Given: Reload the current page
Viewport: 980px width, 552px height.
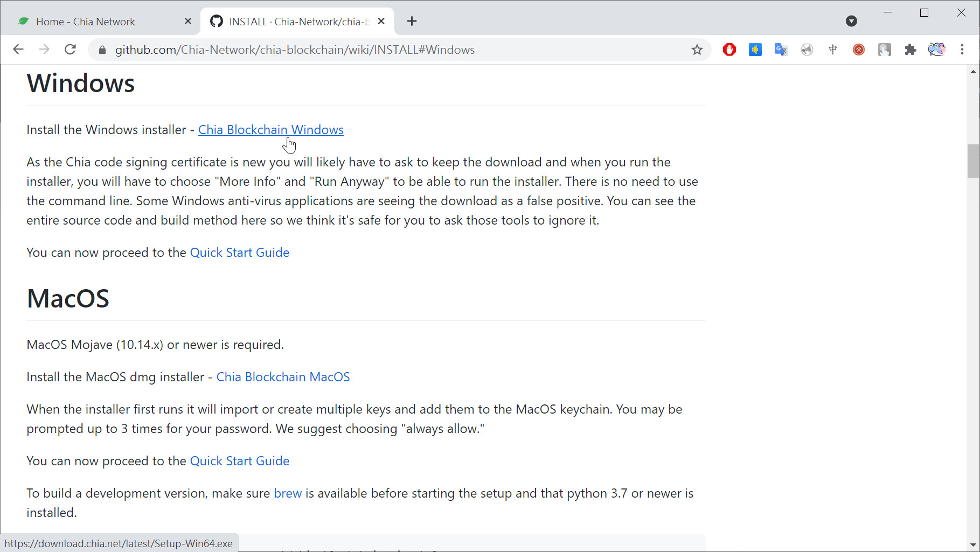Looking at the screenshot, I should [x=70, y=50].
